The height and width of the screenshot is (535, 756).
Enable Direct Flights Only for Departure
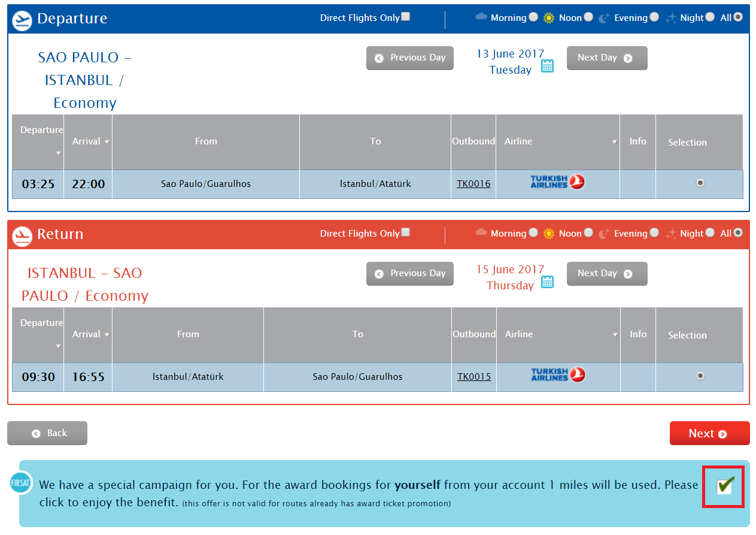(406, 17)
